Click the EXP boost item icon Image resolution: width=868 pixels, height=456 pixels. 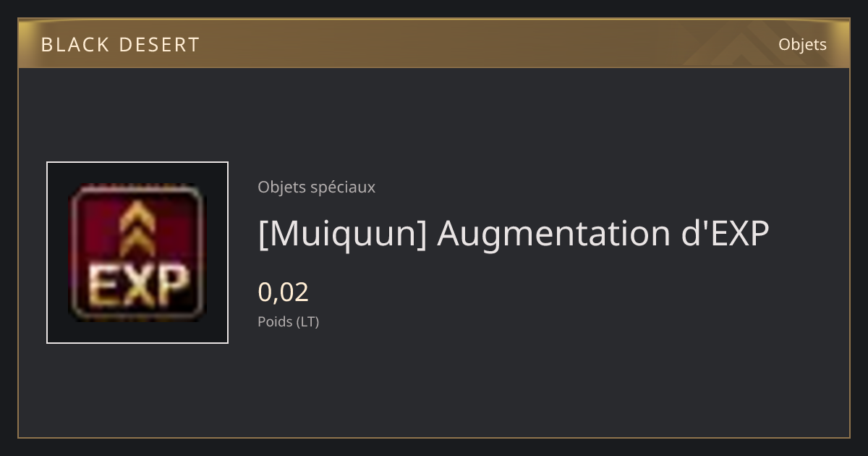point(137,253)
